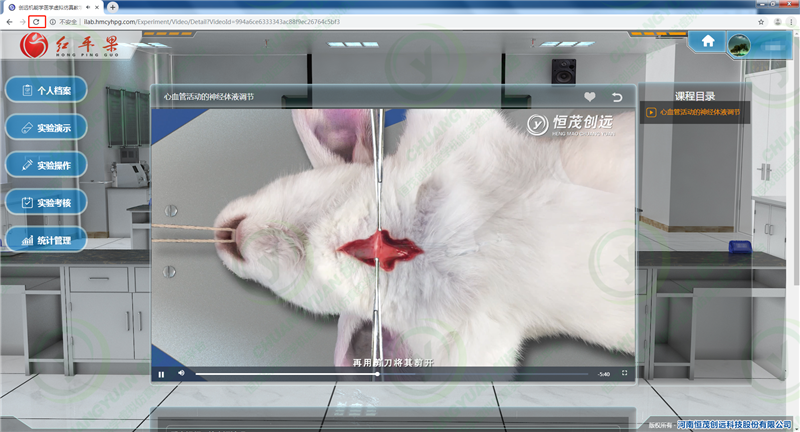Open the Chrome three-dot menu

tap(791, 22)
